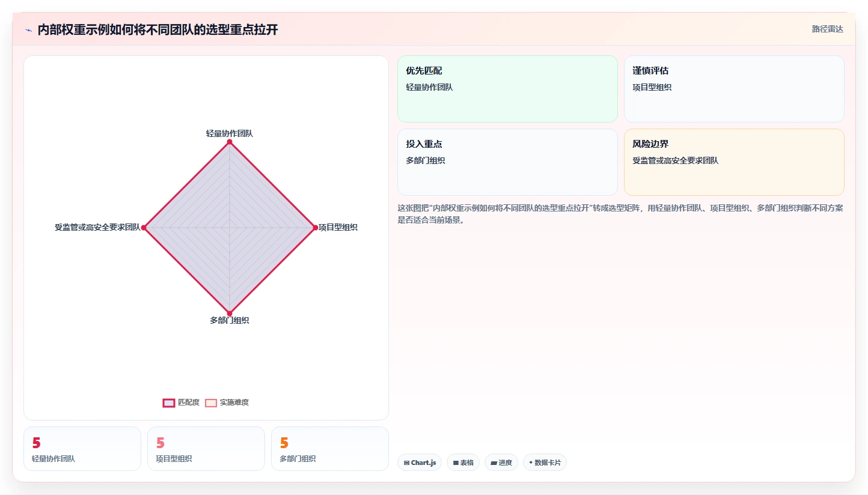
Task: Click 项目型组织 text in 谨慎评估 card
Action: pos(652,87)
